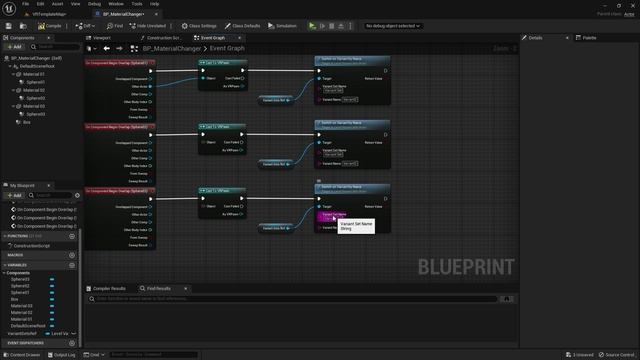Open the Help menu

click(154, 4)
